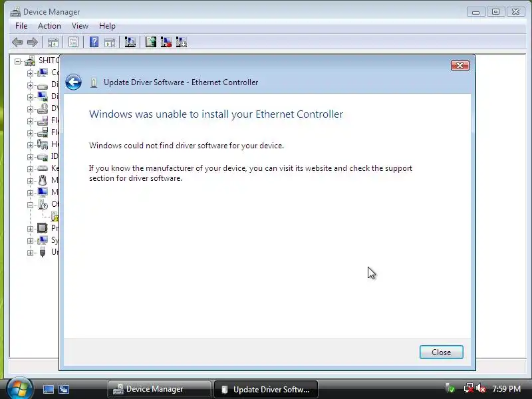Click the 7:59 PM clock
Viewport: 532px width, 399px height.
point(506,388)
